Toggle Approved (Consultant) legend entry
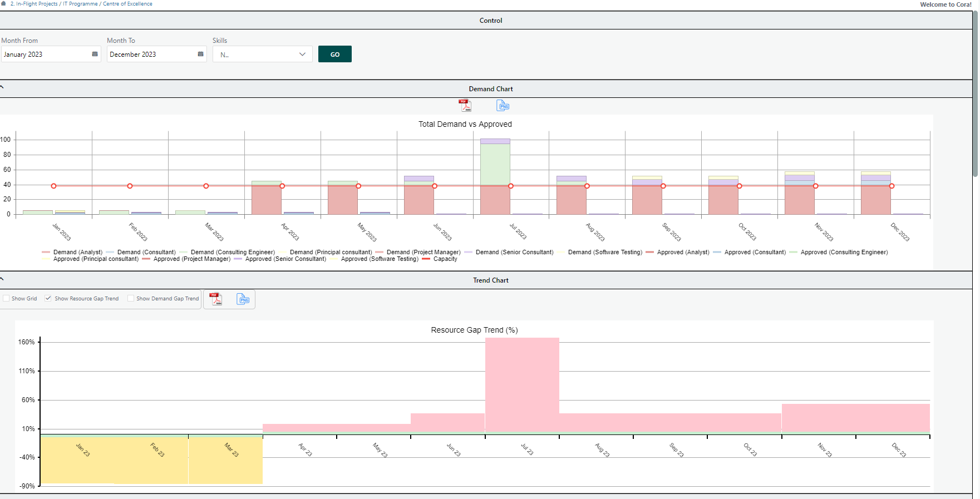980x499 pixels. point(750,253)
